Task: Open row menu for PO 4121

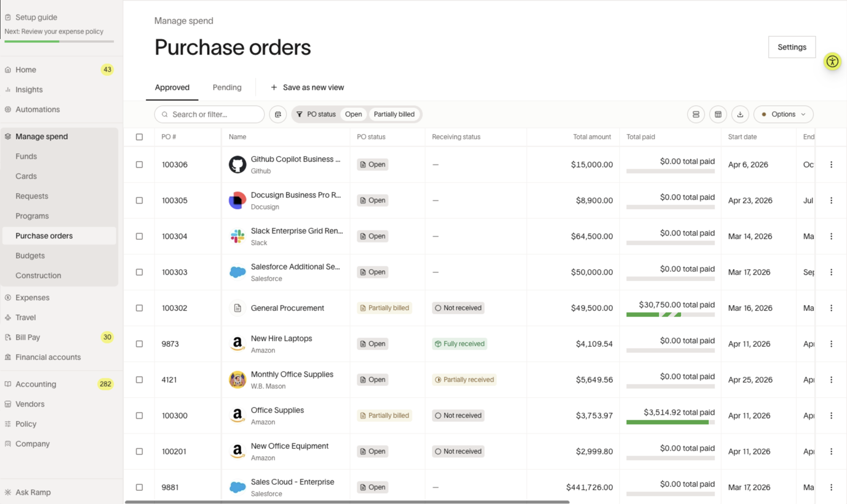Action: [x=831, y=380]
